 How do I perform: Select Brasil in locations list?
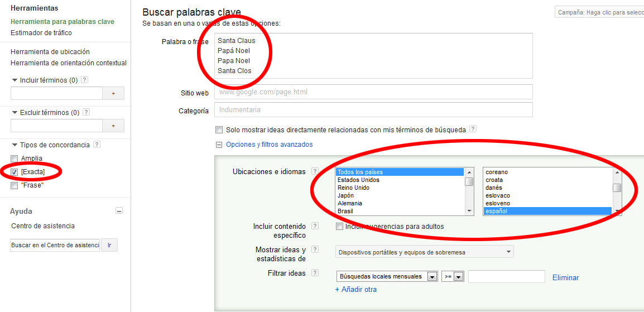coord(400,211)
